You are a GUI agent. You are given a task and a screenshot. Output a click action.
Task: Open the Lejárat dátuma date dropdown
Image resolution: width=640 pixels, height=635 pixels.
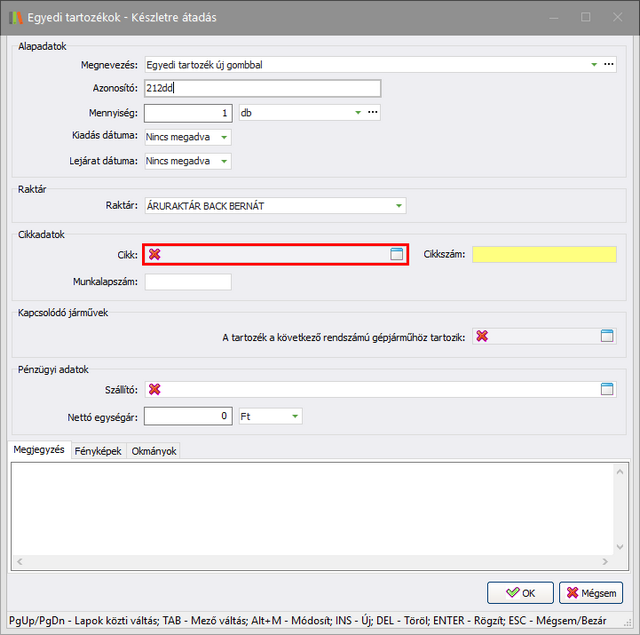pos(223,161)
